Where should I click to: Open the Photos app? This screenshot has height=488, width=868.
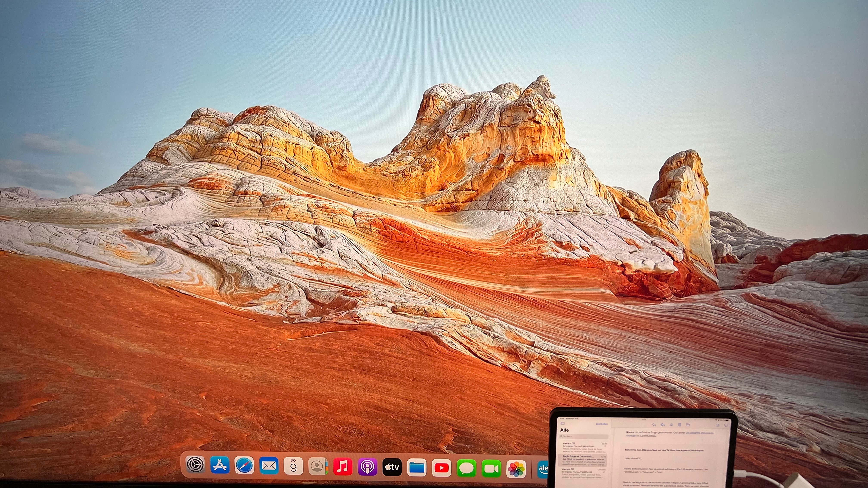click(516, 469)
